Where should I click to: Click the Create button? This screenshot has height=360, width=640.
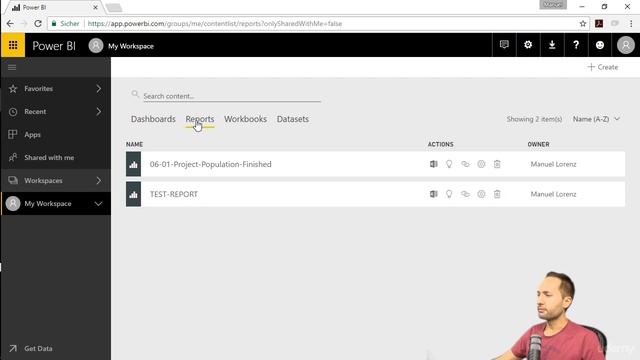(602, 67)
